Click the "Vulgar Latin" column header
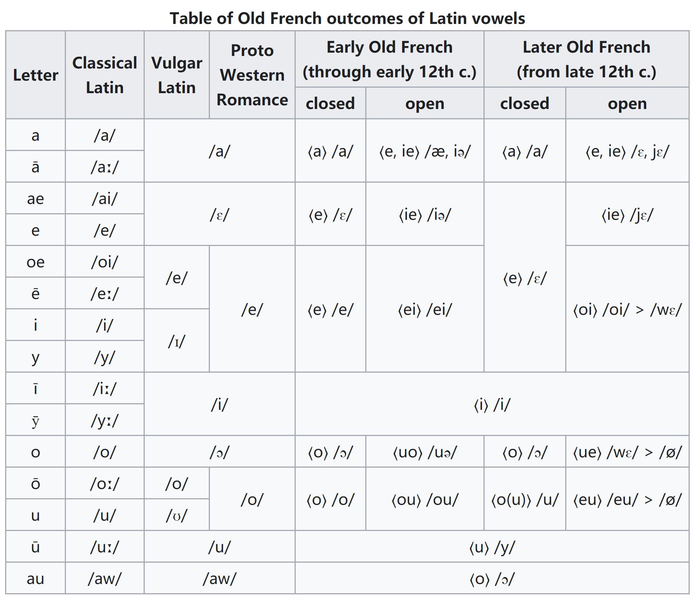This screenshot has height=605, width=700. point(176,75)
